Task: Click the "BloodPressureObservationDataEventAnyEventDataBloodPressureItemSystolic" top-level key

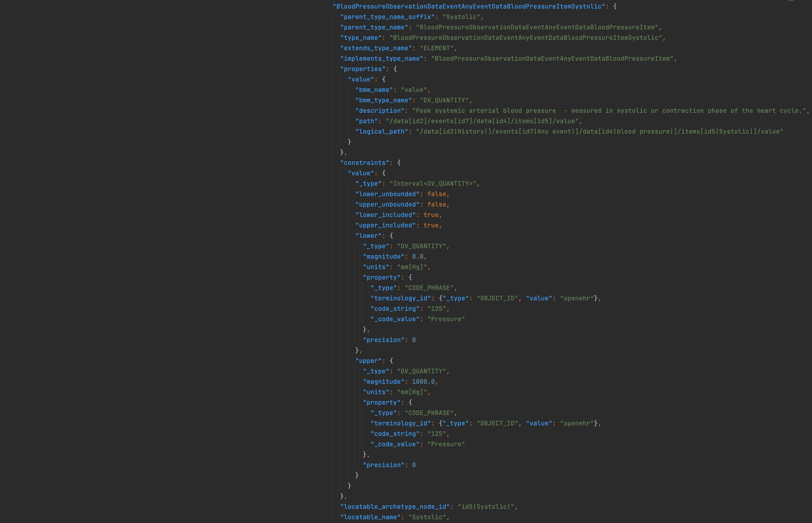Action: [x=469, y=6]
